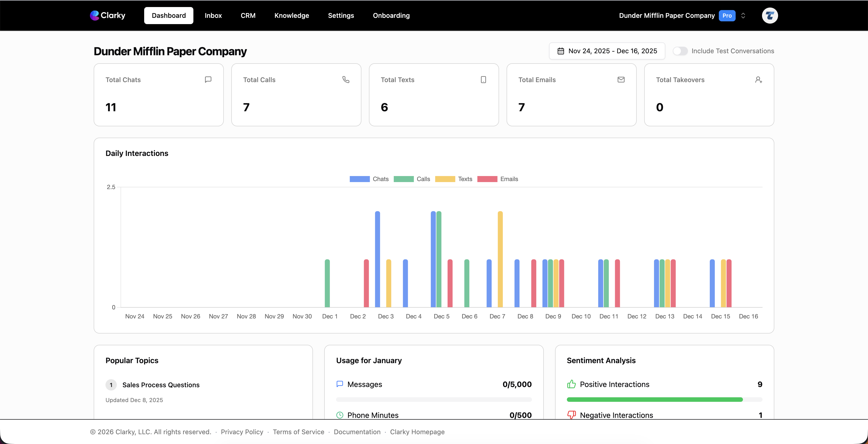The image size is (868, 444).
Task: Open the Knowledge tab
Action: [291, 16]
